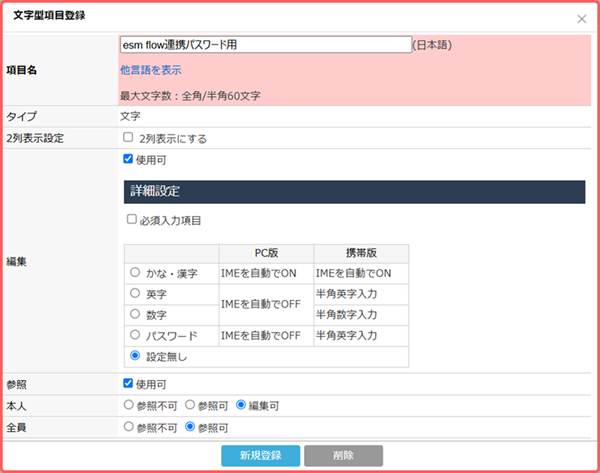Set 全員 to 参照可
Screen dimensions: 600x473
pos(190,426)
